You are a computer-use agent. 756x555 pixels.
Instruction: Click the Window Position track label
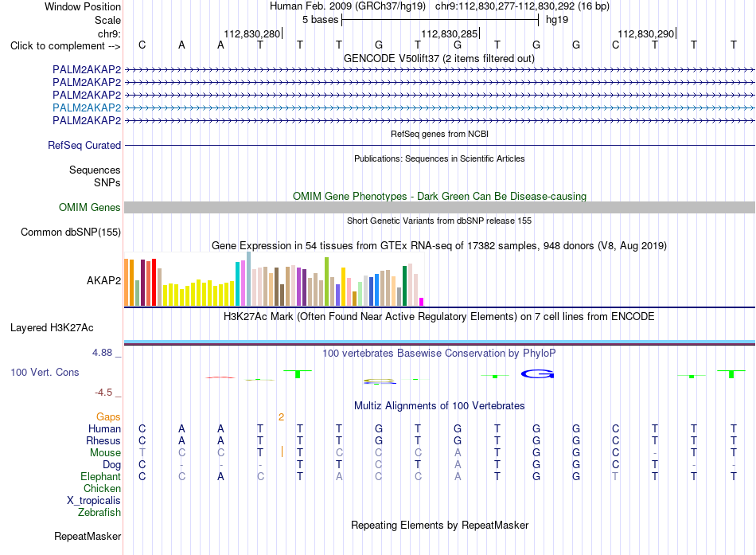click(83, 6)
